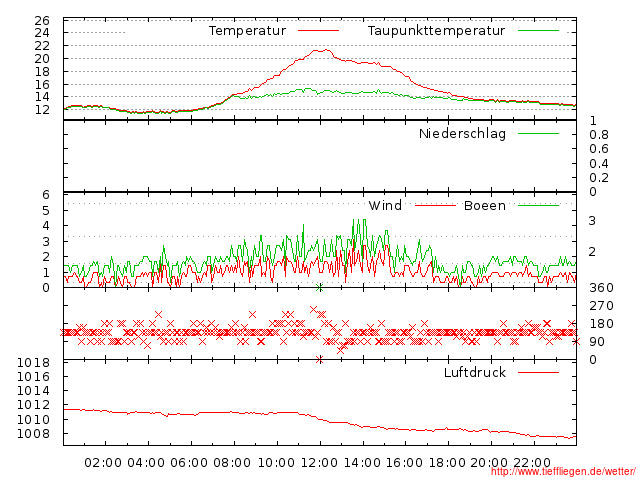Click the 90 wind direction axis value

(x=597, y=342)
